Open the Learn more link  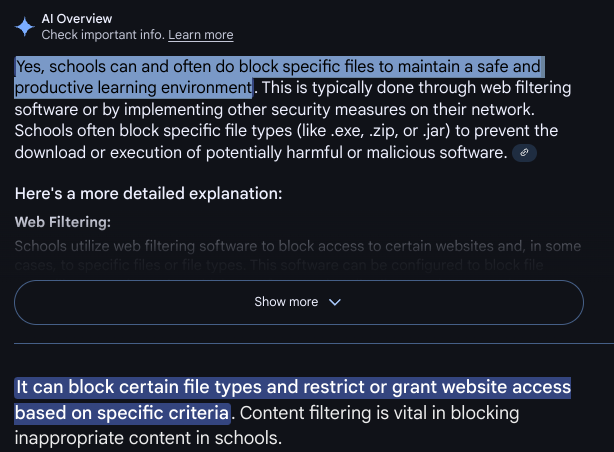(201, 35)
